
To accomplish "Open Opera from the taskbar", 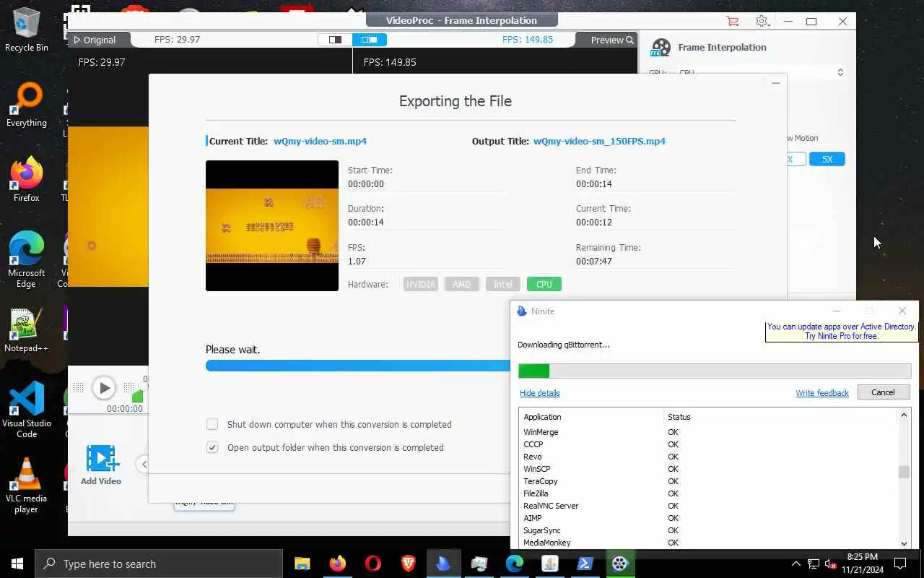I will 372,564.
